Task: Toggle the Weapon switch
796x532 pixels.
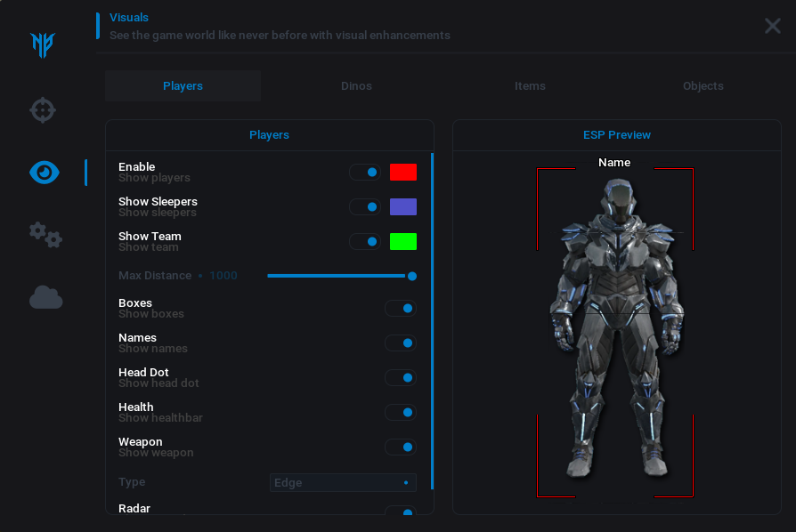Action: (401, 447)
